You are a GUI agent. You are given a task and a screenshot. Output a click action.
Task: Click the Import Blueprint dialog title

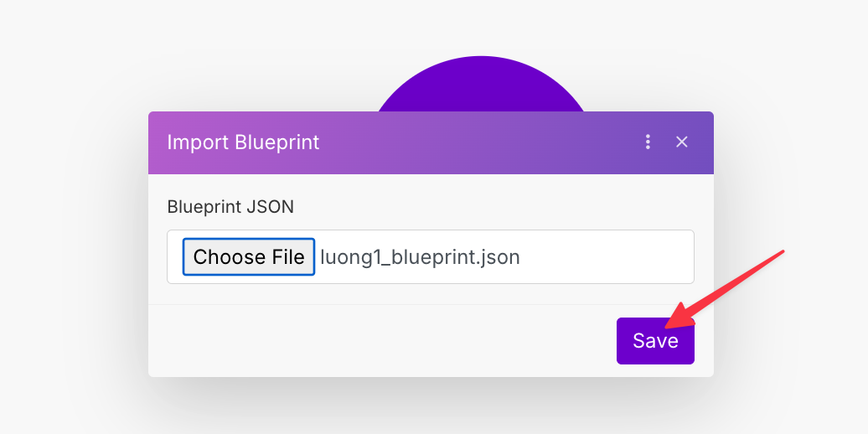pyautogui.click(x=243, y=142)
